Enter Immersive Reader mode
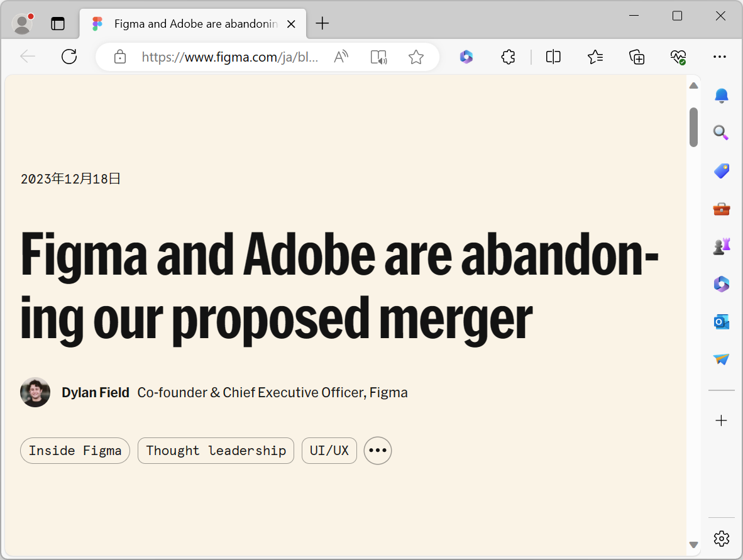 click(378, 57)
